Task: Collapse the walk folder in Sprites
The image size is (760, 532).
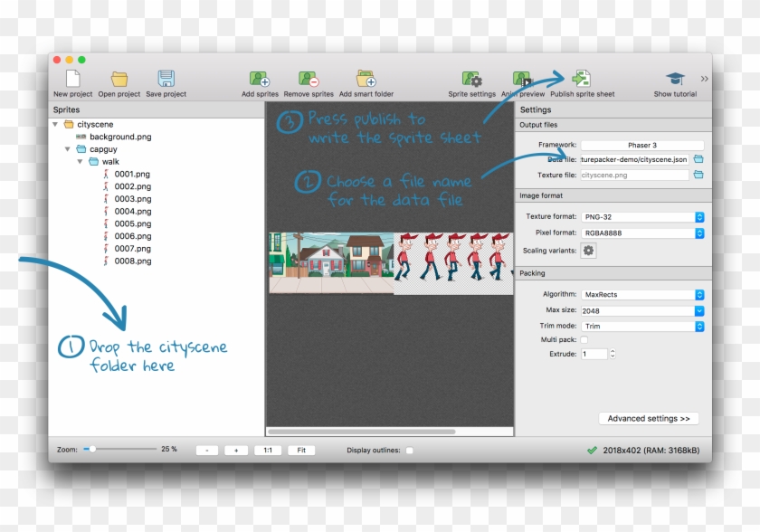Action: pyautogui.click(x=80, y=161)
